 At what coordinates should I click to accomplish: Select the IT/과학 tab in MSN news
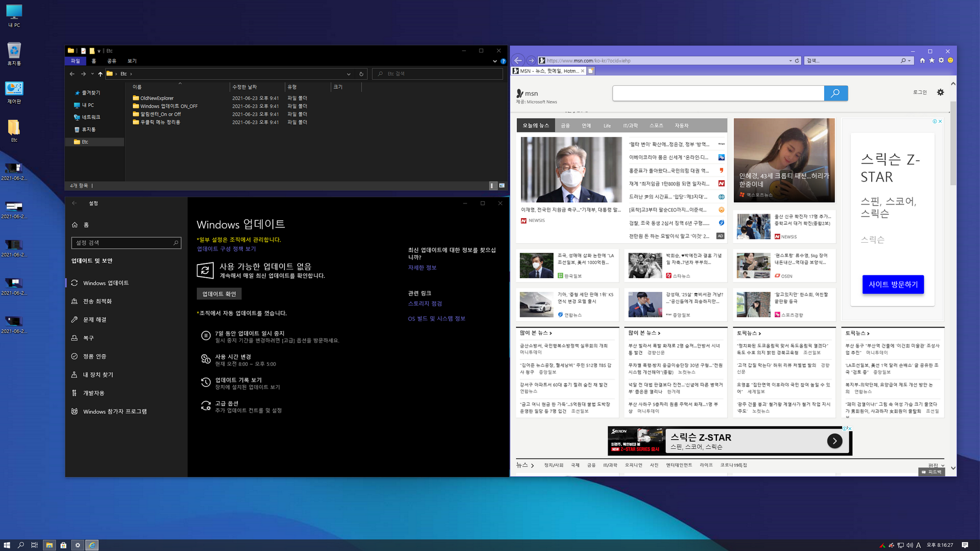coord(630,126)
